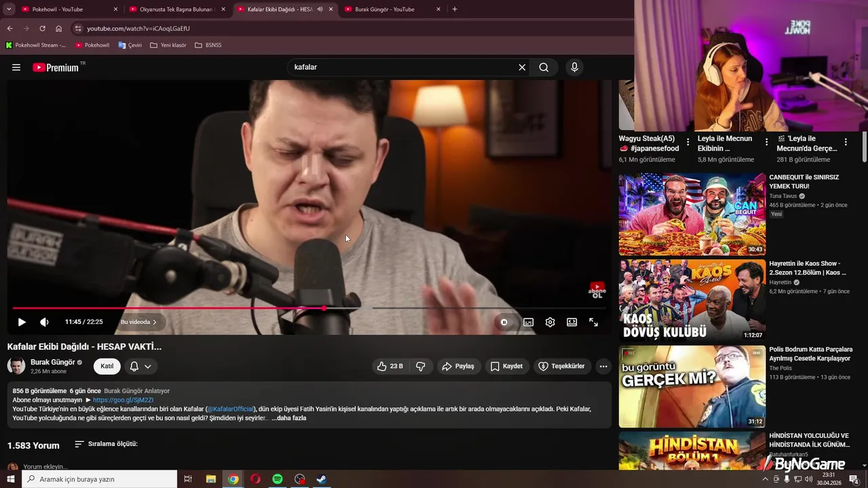Viewport: 868px width, 488px height.
Task: Send thanks via Teşekkürler button
Action: click(x=562, y=366)
